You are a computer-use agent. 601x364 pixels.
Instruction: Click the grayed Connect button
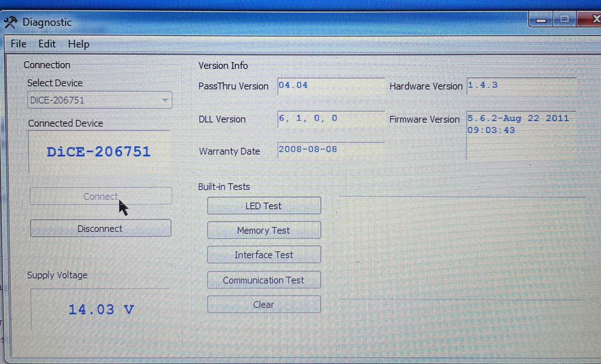pos(101,196)
